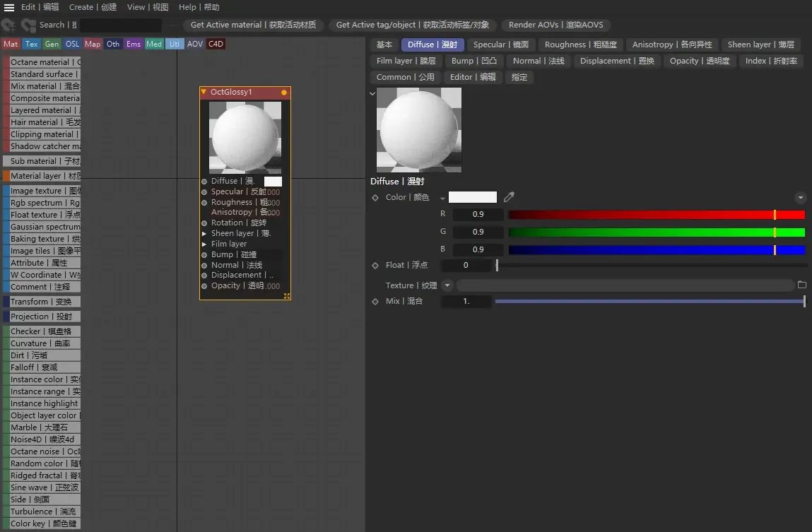The height and width of the screenshot is (532, 812).
Task: Click the Diffuse color swatch
Action: pos(273,181)
